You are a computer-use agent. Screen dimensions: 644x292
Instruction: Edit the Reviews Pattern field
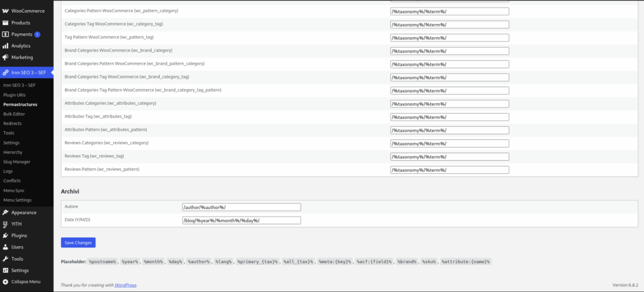(449, 170)
